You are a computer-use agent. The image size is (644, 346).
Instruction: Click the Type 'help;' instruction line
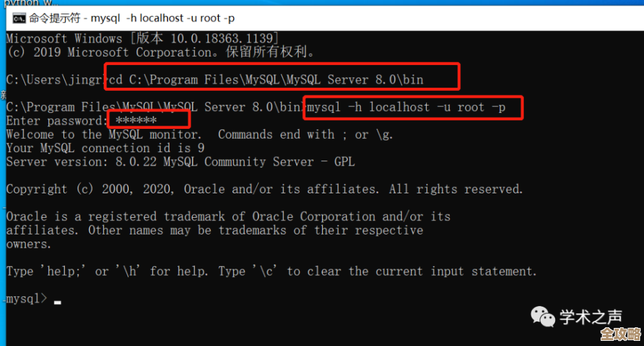[x=270, y=271]
